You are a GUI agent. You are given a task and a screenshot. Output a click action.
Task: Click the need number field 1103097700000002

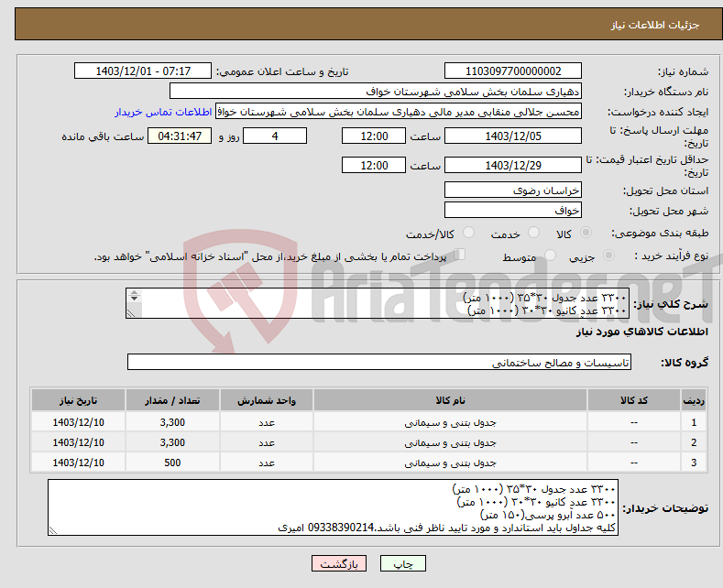[513, 71]
